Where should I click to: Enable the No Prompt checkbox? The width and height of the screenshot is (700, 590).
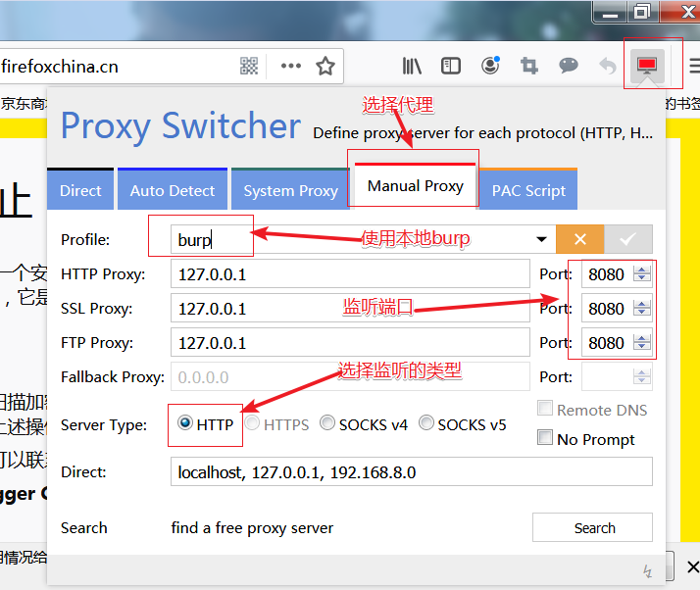point(545,437)
